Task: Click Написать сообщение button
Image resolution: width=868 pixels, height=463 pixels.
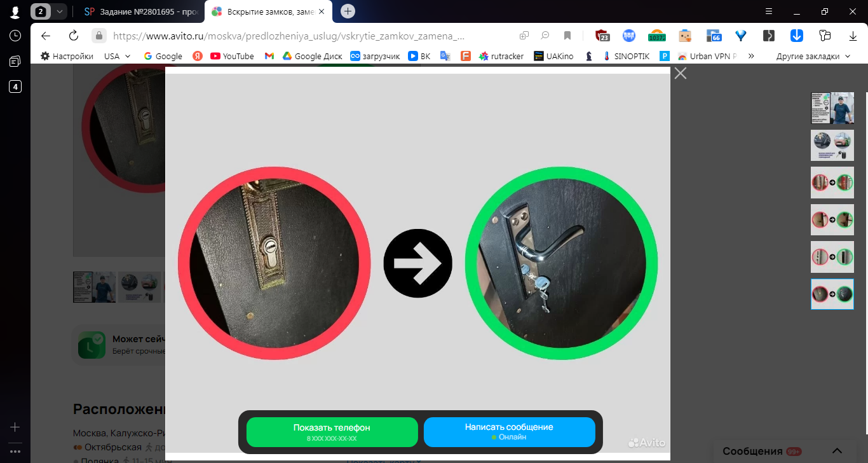Action: click(x=509, y=432)
